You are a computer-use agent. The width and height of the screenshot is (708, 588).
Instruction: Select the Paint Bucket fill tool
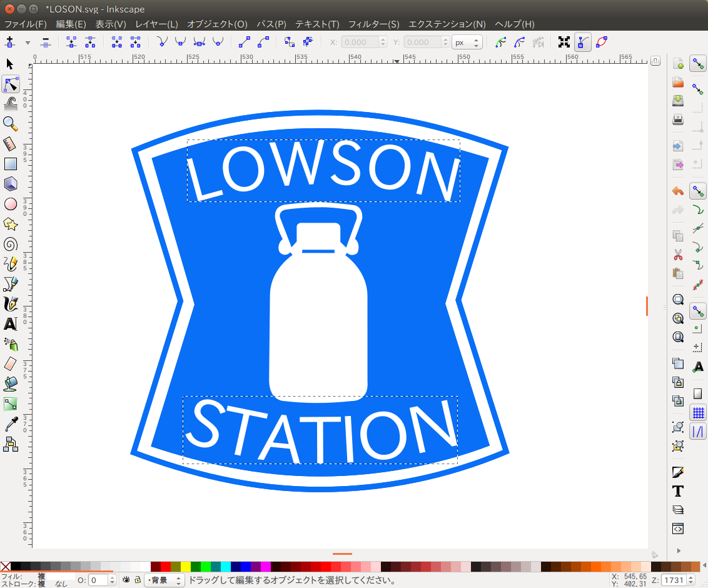coord(11,384)
